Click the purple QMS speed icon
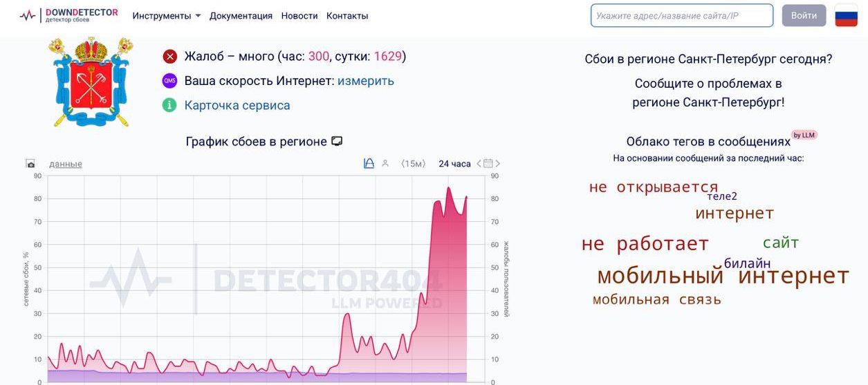868x385 pixels. point(169,81)
